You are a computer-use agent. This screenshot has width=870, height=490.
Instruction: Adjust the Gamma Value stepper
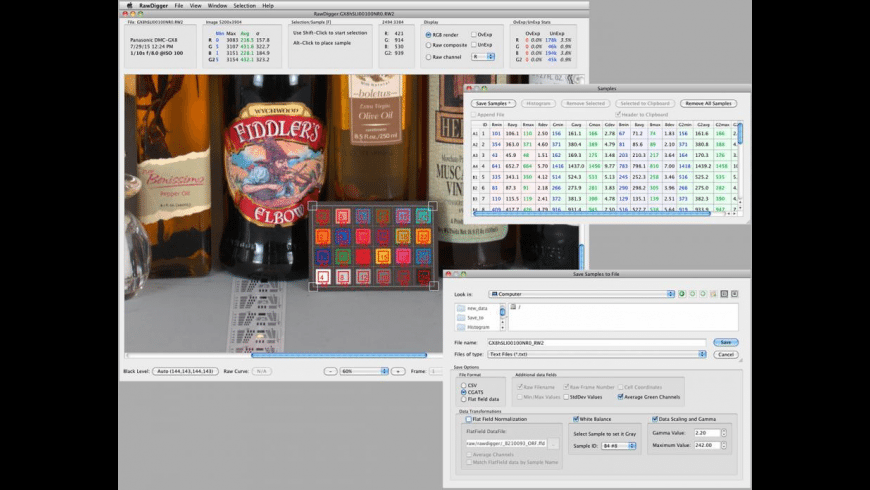[724, 433]
